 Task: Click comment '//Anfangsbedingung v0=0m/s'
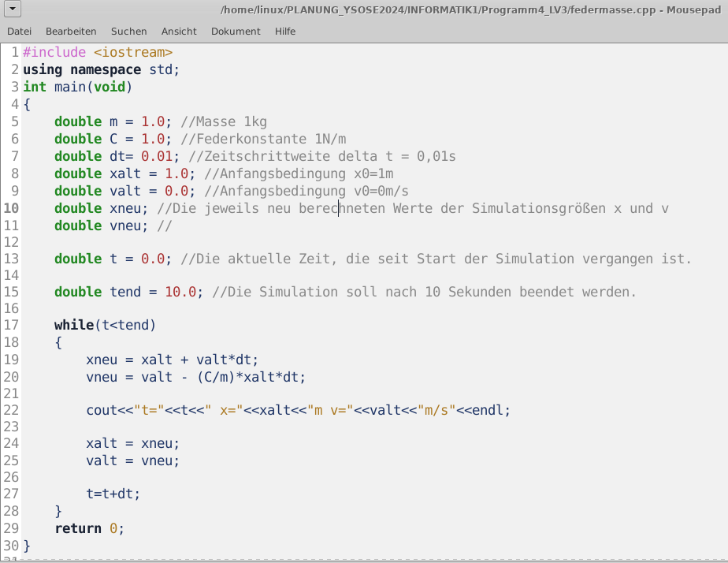(x=306, y=191)
